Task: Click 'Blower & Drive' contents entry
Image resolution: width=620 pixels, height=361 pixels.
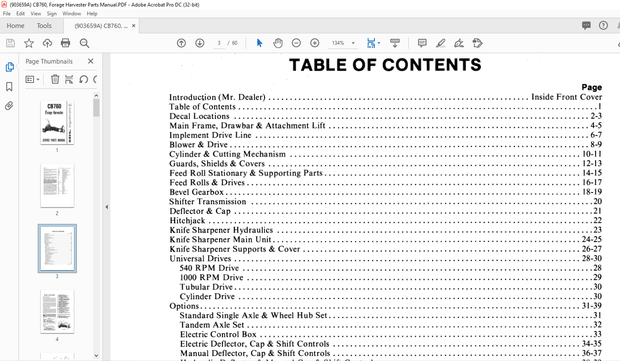Action: (198, 145)
